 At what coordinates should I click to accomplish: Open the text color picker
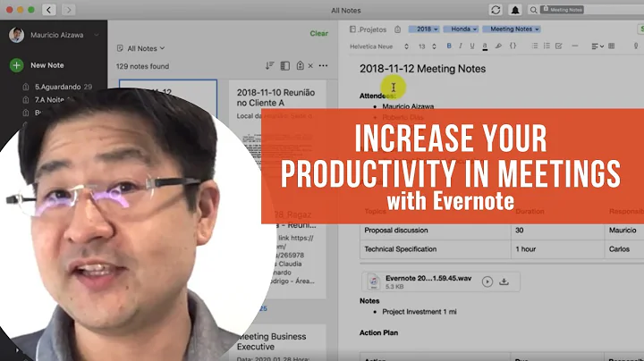(x=485, y=46)
